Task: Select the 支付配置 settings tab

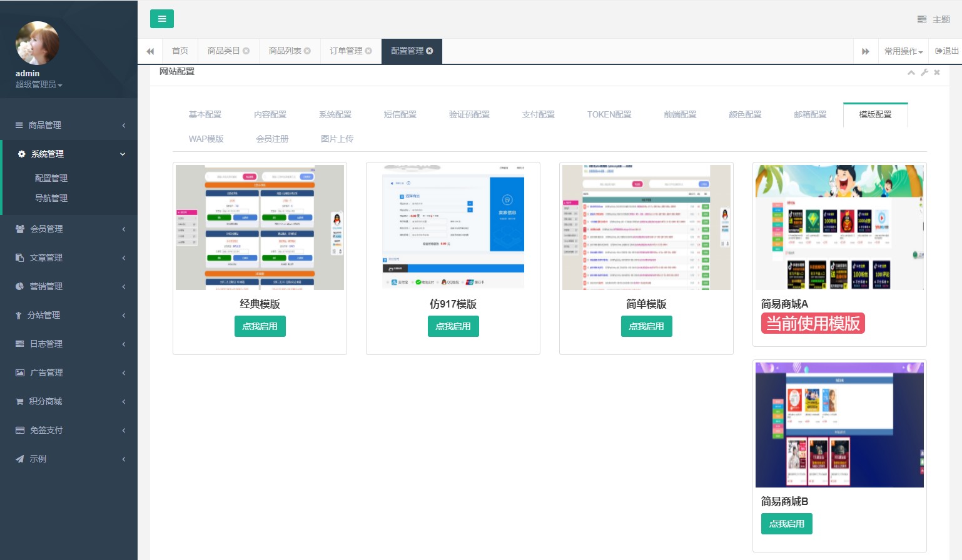Action: click(x=539, y=114)
